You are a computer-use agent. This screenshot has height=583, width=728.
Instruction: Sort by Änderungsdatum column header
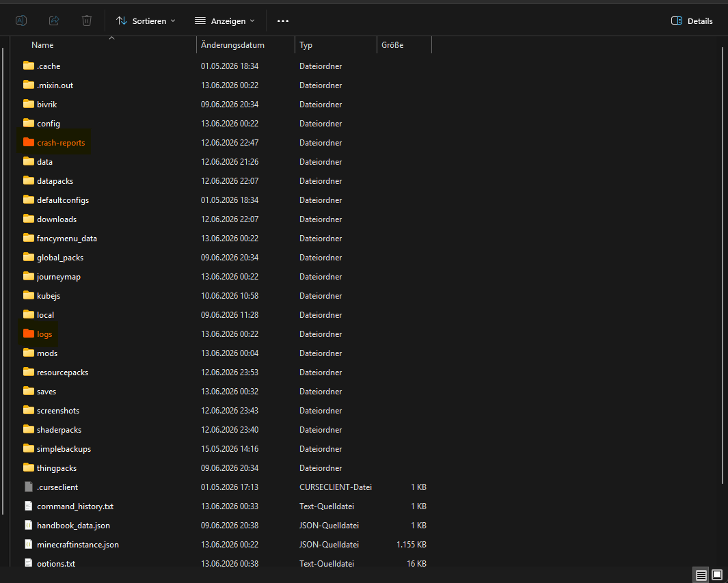(232, 45)
